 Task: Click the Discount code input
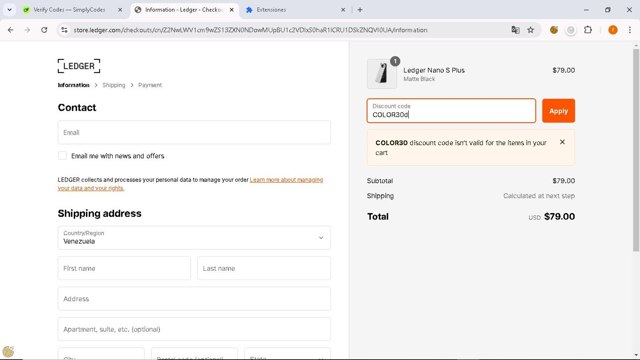[x=451, y=111]
